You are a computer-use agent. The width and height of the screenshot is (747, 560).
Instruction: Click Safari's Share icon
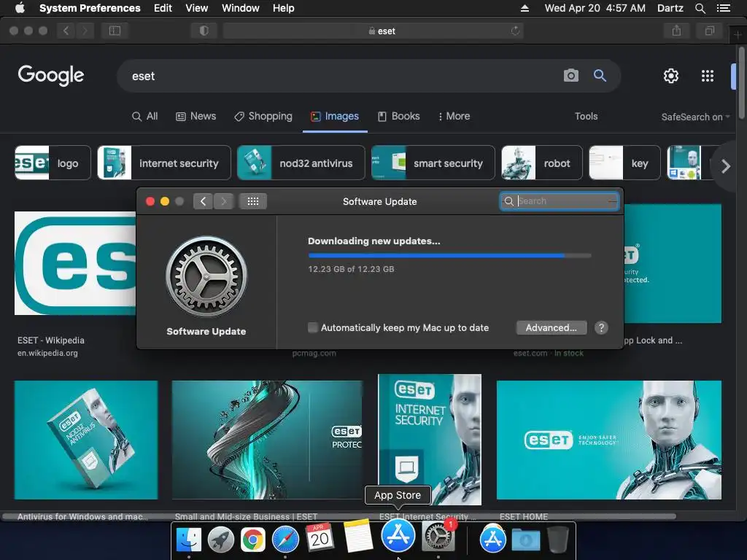coord(676,31)
